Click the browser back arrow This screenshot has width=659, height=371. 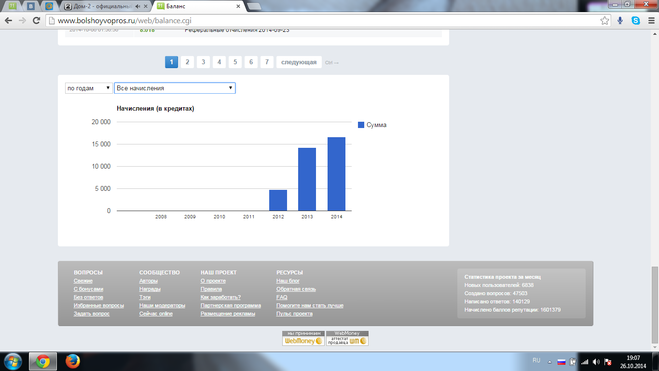[8, 21]
